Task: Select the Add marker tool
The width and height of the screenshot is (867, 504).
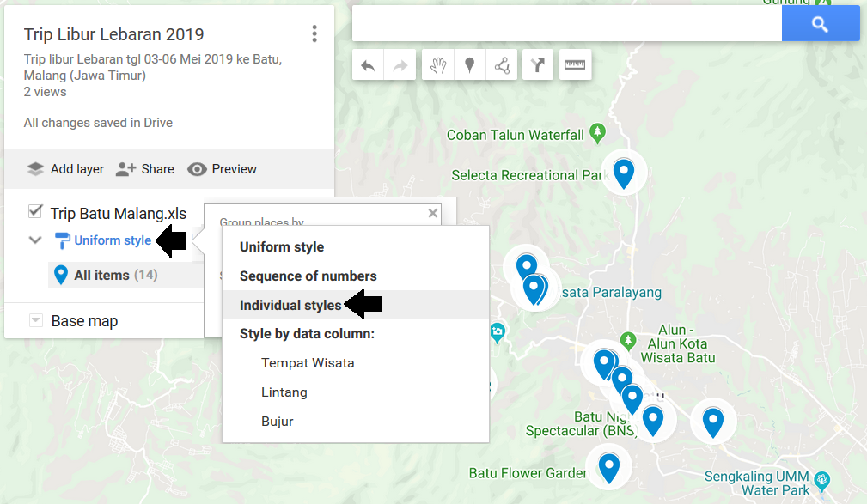Action: coord(469,65)
